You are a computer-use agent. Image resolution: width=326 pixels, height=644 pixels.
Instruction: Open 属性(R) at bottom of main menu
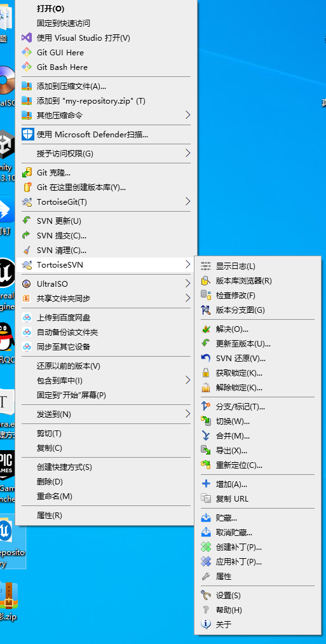(x=106, y=516)
